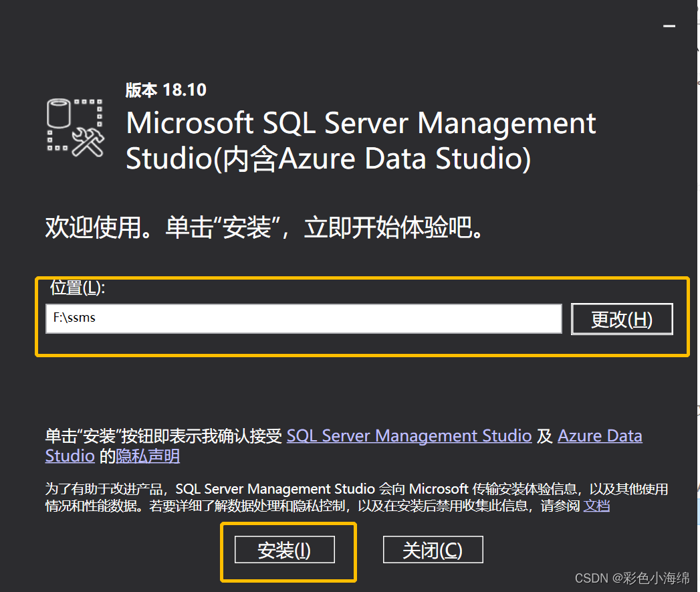The width and height of the screenshot is (700, 592).
Task: Click the SSMS database tools logo icon
Action: click(x=76, y=128)
